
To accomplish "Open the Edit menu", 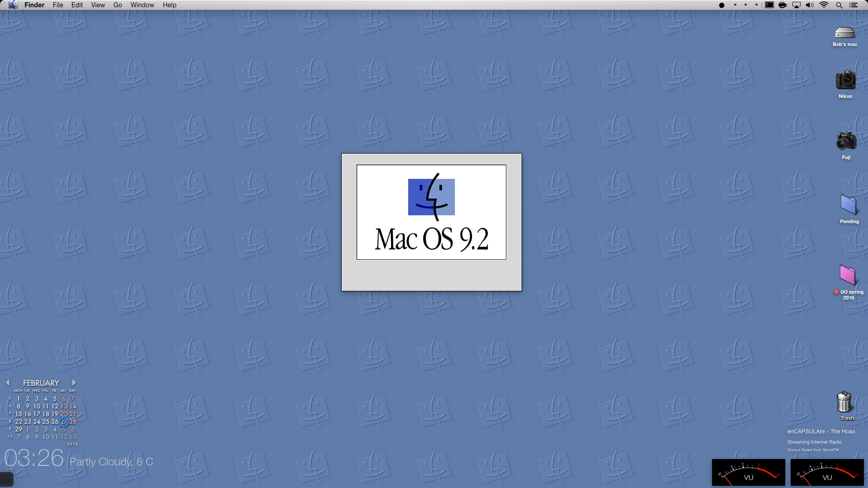I will click(x=77, y=5).
